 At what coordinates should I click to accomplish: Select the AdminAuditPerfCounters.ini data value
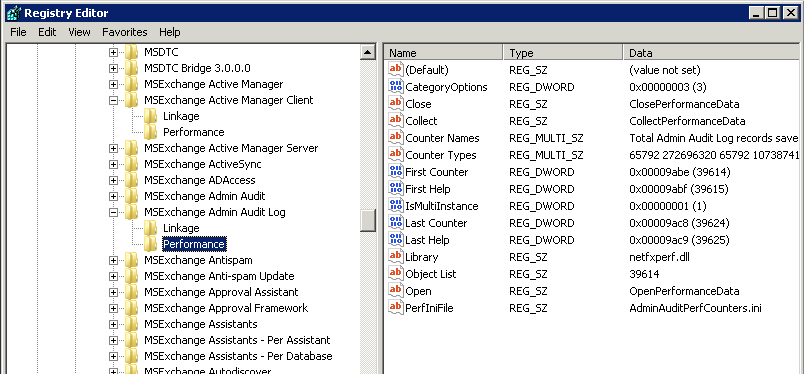click(695, 308)
